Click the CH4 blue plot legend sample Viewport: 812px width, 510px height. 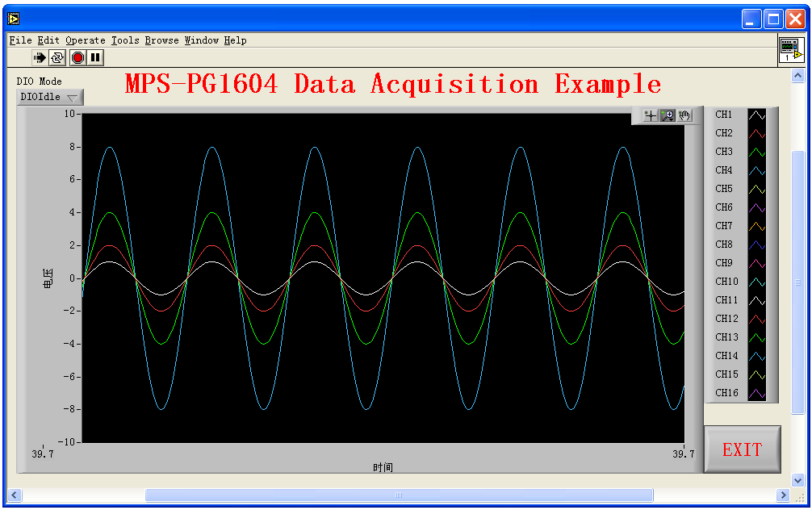[756, 171]
